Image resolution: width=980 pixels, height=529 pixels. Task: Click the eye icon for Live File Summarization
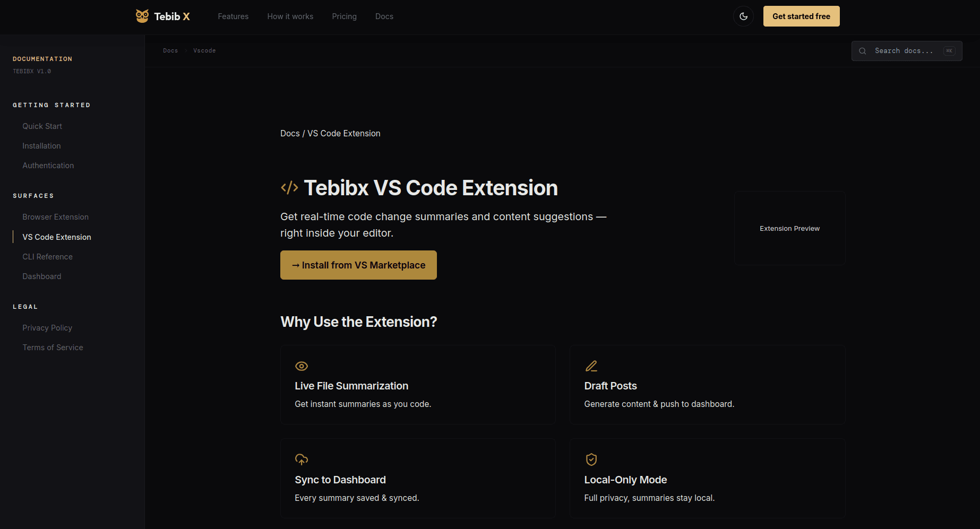pos(302,366)
